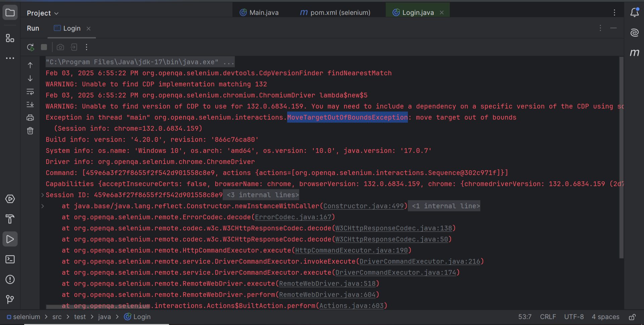
Task: Navigate up the stack trace arrow
Action: [30, 65]
